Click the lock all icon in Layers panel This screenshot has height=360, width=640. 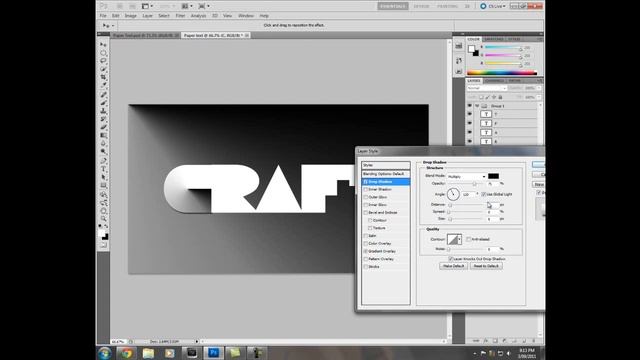[500, 97]
